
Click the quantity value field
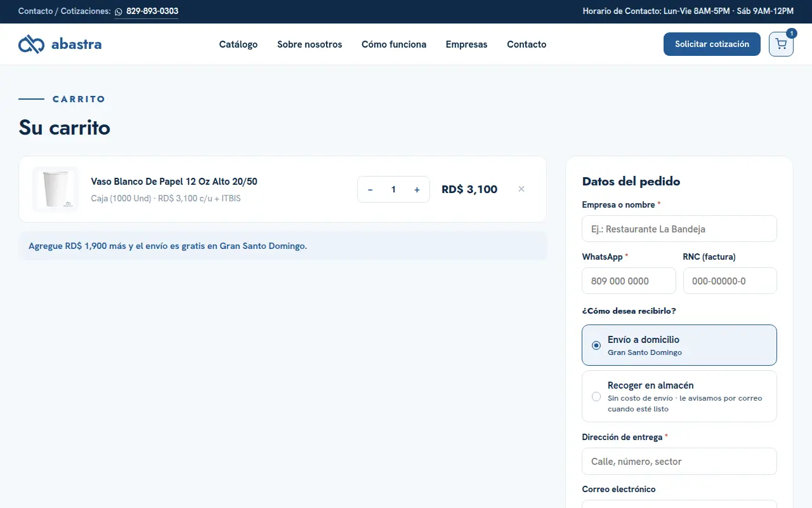coord(393,189)
